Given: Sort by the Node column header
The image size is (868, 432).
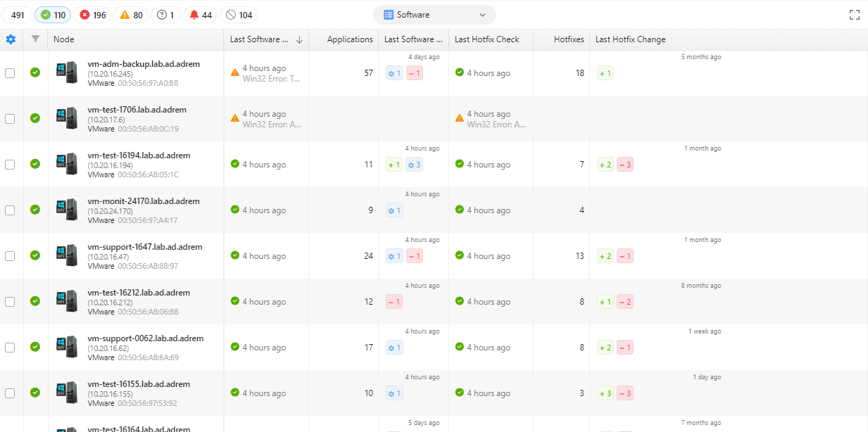Looking at the screenshot, I should click(63, 39).
